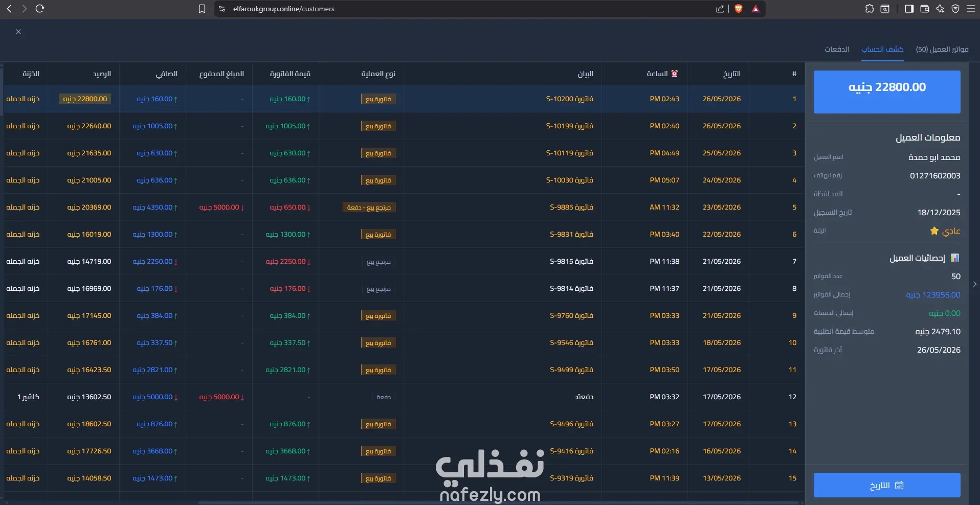Toggle the browser sidebar panel icon
Screen dimensions: 980x505
point(909,9)
